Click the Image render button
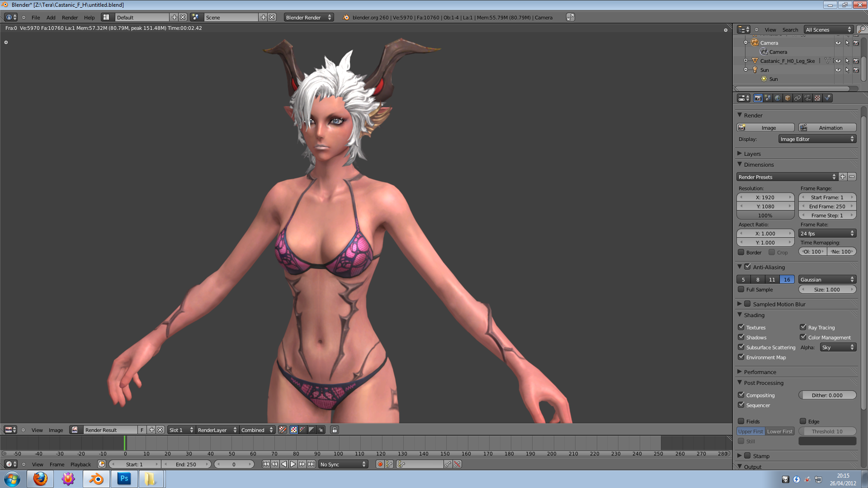The height and width of the screenshot is (488, 868). (x=765, y=127)
